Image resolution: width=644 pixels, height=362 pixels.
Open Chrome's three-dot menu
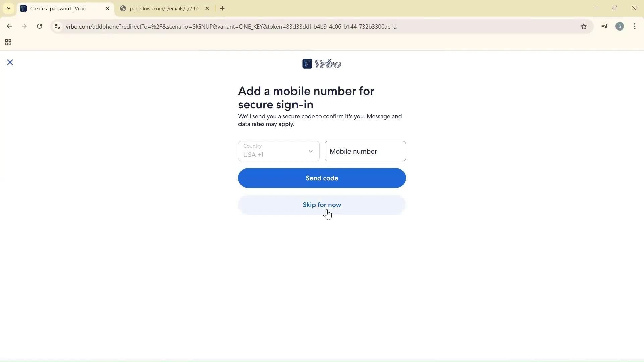635,26
